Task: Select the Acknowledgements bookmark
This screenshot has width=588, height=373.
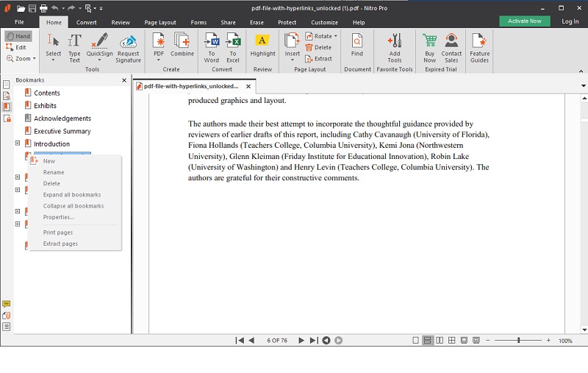Action: pos(62,118)
